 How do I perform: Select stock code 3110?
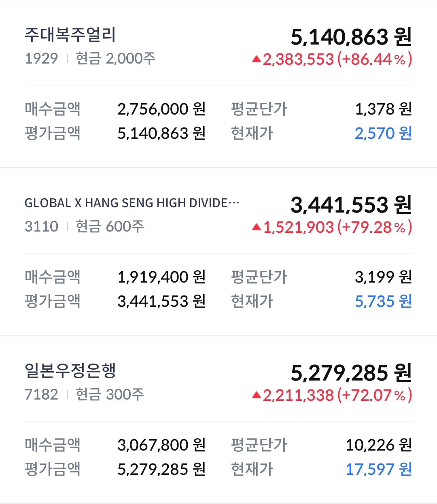[41, 226]
